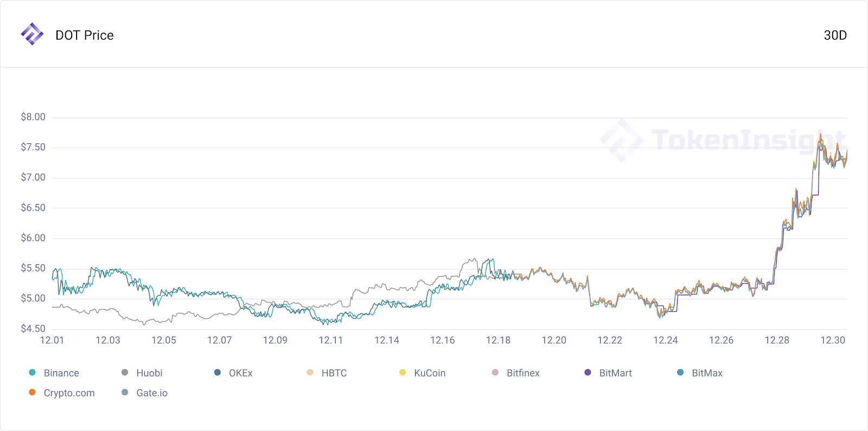Click the $7.50 y-axis label
The image size is (868, 431).
tap(33, 147)
